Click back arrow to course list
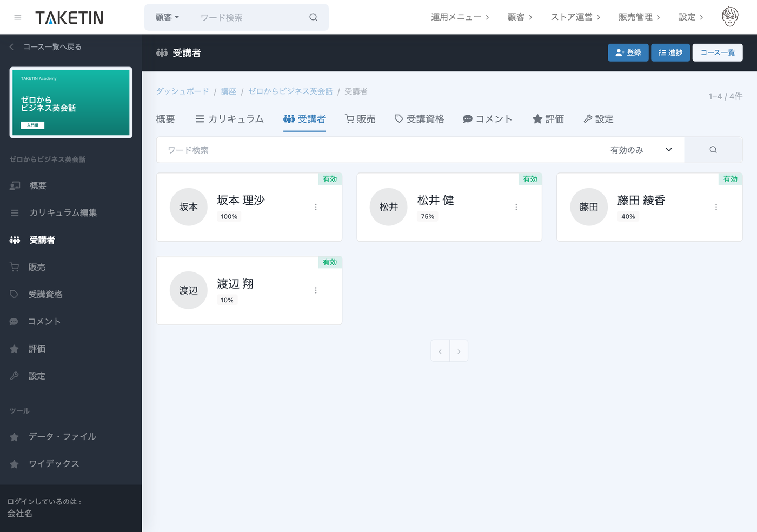Screen dimensions: 757x532 click(x=11, y=47)
